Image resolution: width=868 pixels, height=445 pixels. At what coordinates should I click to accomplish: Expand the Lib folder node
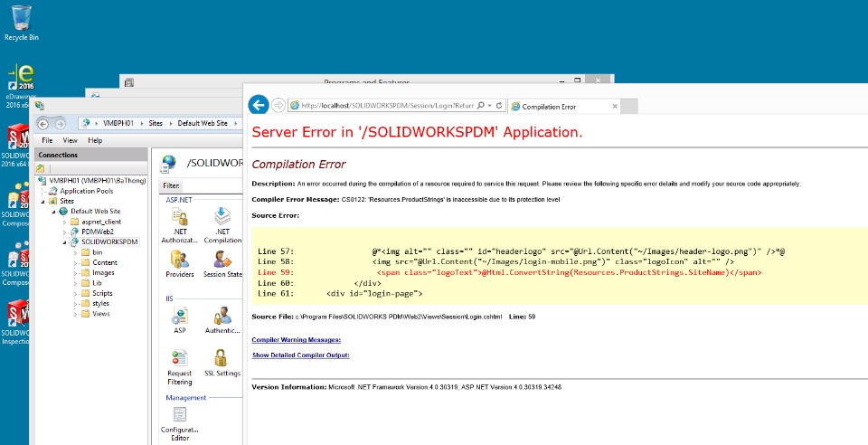pyautogui.click(x=75, y=283)
